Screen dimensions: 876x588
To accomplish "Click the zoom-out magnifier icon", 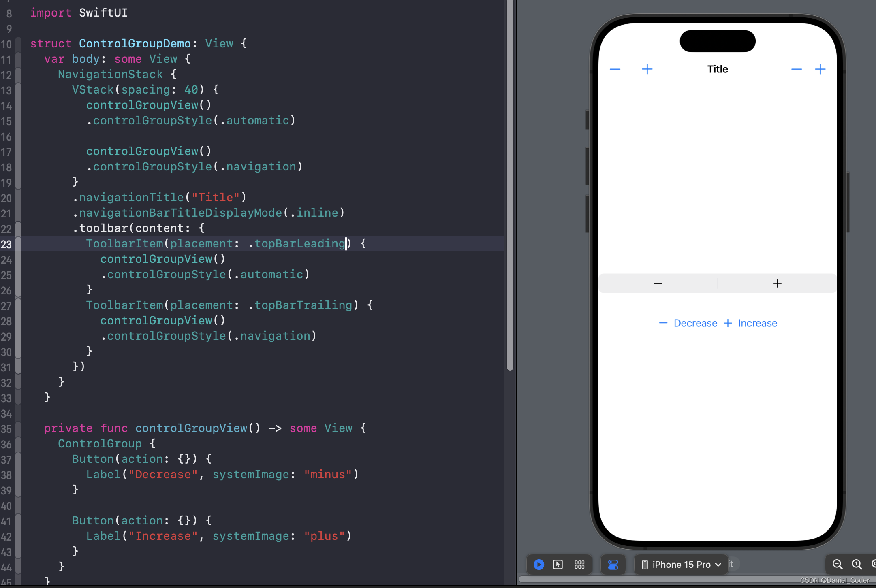I will tap(837, 565).
